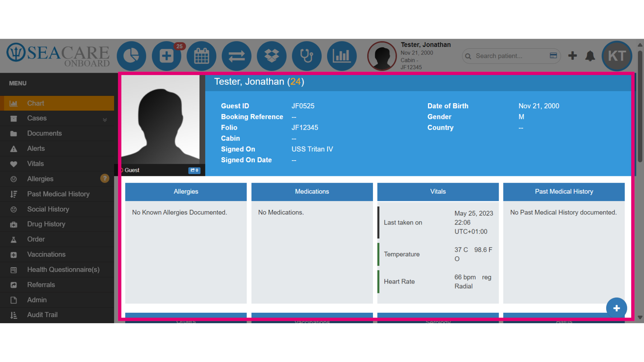The image size is (644, 362).
Task: Click the Vitals heart icon
Action: (x=13, y=164)
